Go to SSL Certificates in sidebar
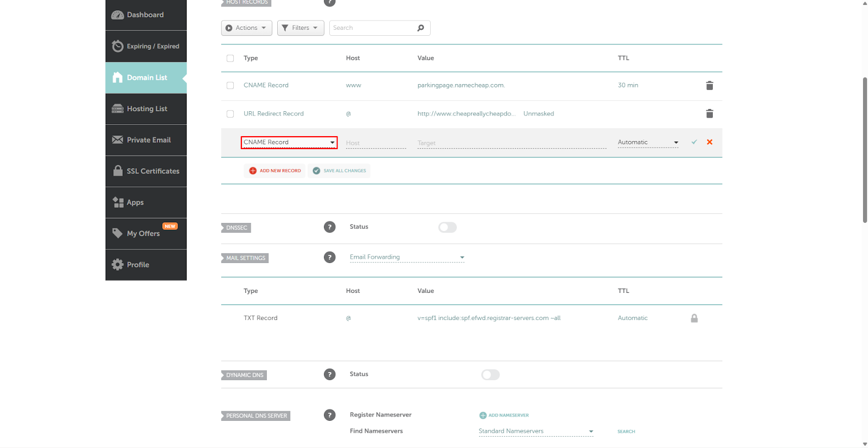Image resolution: width=868 pixels, height=448 pixels. 146,171
